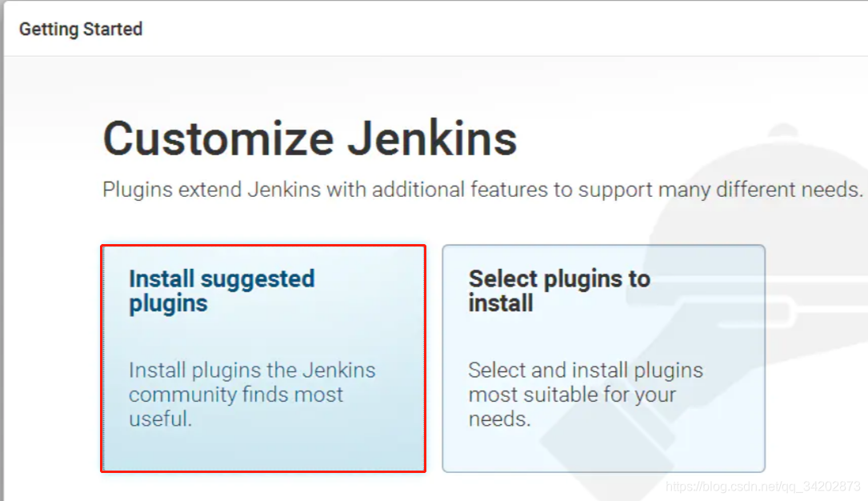Click the 'Plugins extend Jenkins' description line
The height and width of the screenshot is (501, 868).
(482, 190)
